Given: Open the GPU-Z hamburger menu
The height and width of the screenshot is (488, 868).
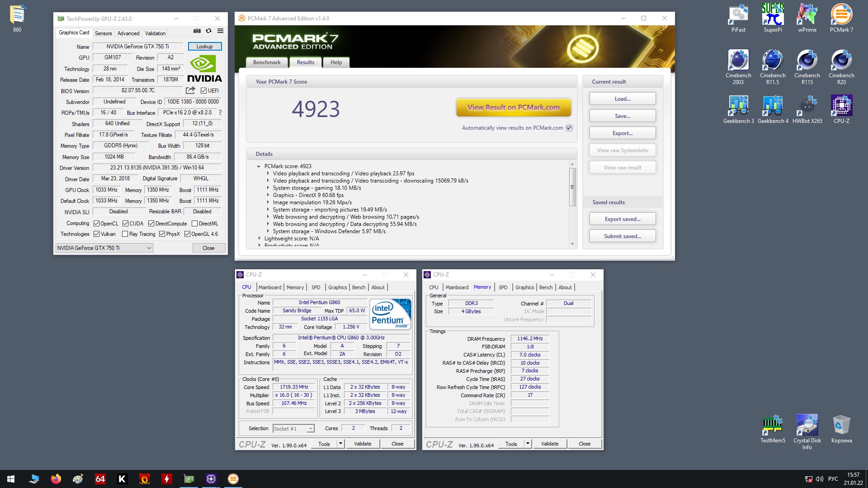Looking at the screenshot, I should click(220, 31).
